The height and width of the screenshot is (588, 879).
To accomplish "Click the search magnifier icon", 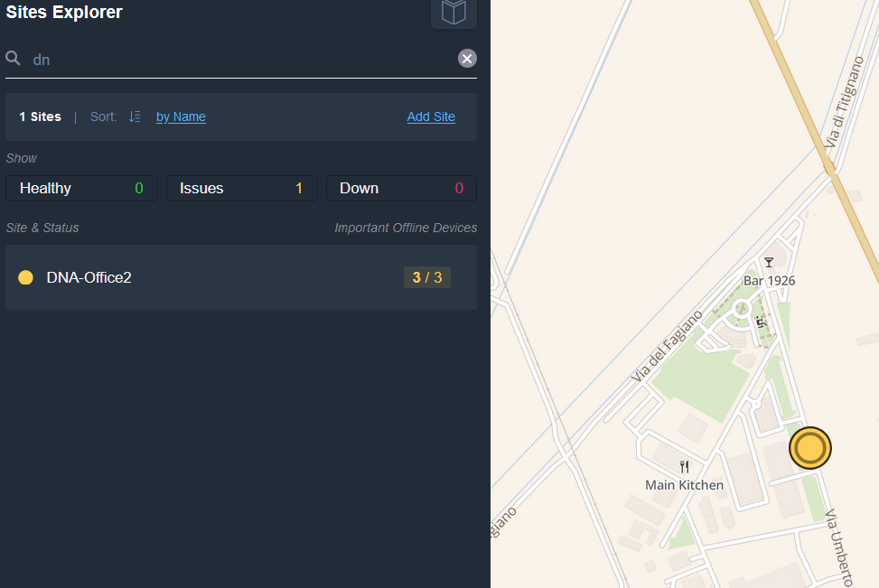I will point(14,59).
